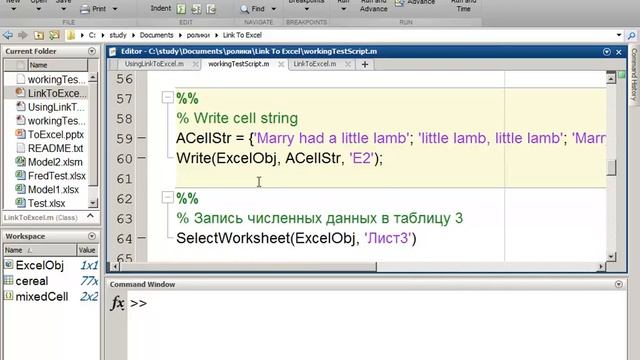
Task: Close the LinkToExcel.m tab
Action: click(348, 64)
